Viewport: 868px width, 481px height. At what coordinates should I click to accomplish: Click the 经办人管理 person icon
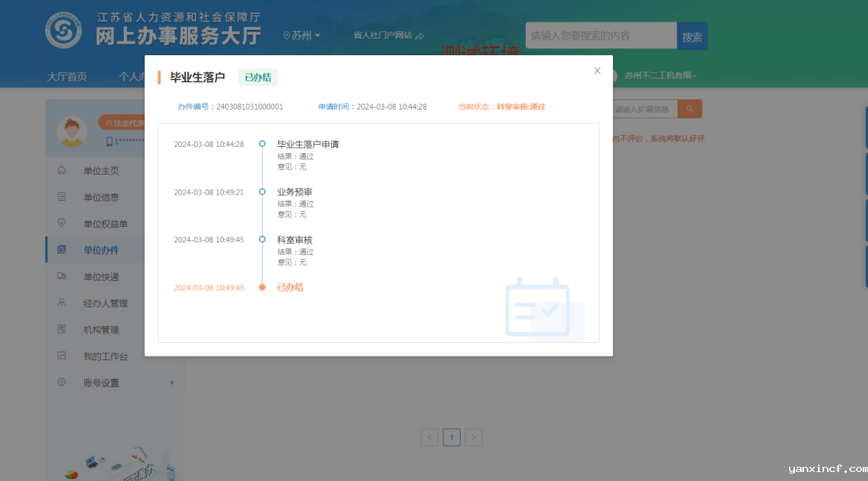pyautogui.click(x=62, y=303)
